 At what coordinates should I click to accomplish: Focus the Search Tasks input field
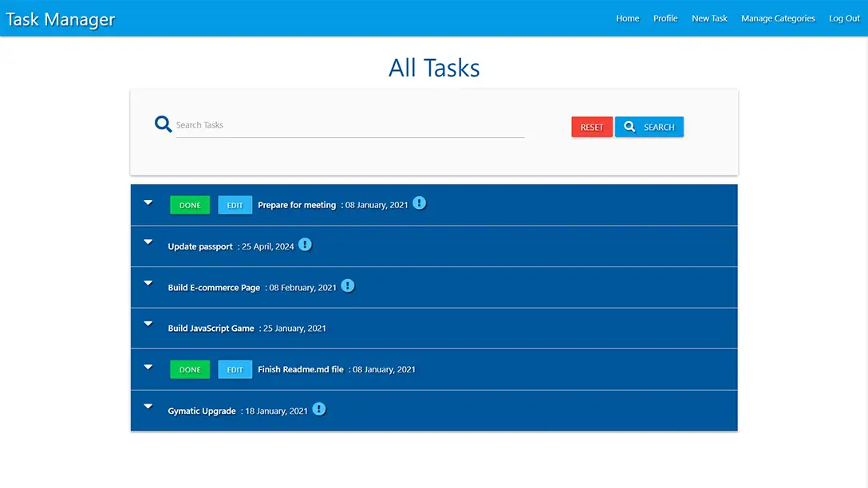tap(350, 125)
